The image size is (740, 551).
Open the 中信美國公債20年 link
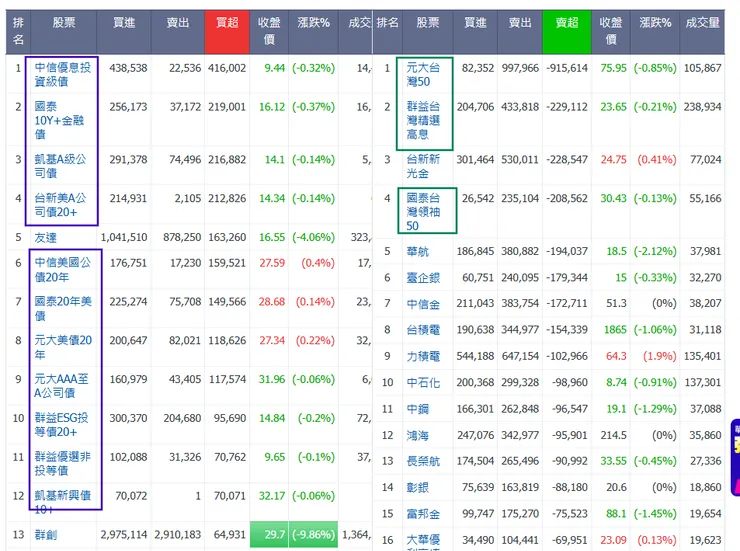click(62, 269)
